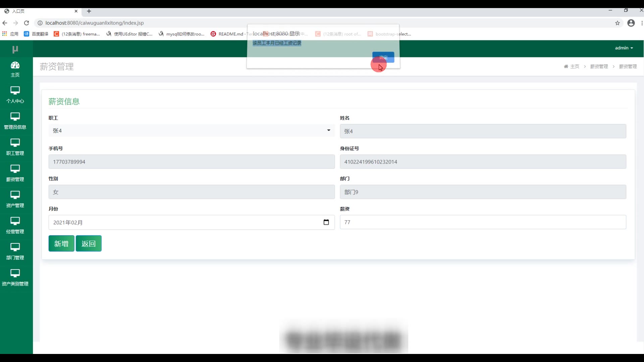Open the admin user dropdown

click(x=624, y=48)
